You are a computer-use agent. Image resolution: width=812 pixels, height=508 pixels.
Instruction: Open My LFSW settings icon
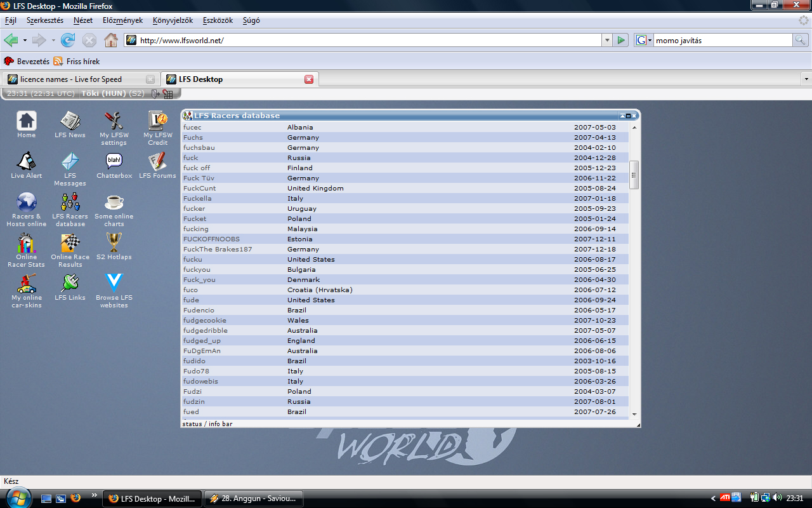114,128
